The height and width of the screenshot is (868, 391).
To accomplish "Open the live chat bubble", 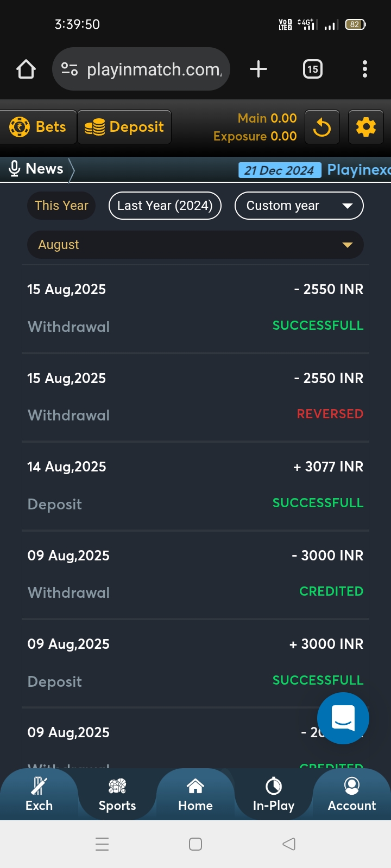I will 343,718.
